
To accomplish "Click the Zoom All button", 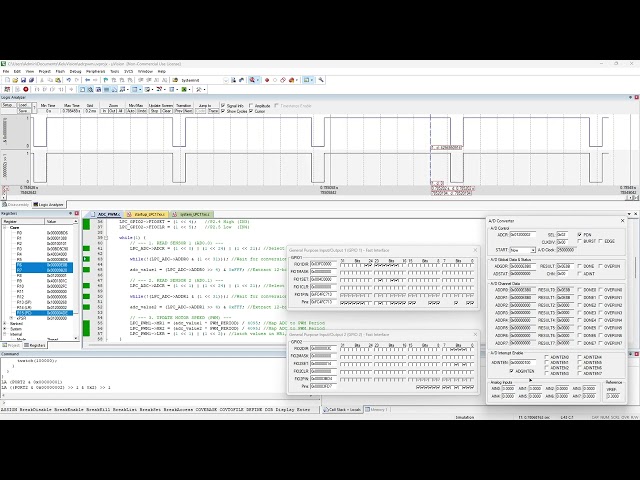I will coord(120,111).
